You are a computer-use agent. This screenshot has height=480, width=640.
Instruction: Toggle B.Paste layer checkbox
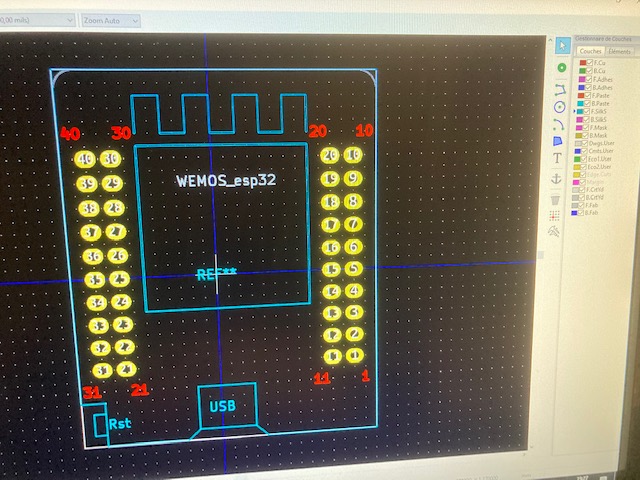pos(587,104)
